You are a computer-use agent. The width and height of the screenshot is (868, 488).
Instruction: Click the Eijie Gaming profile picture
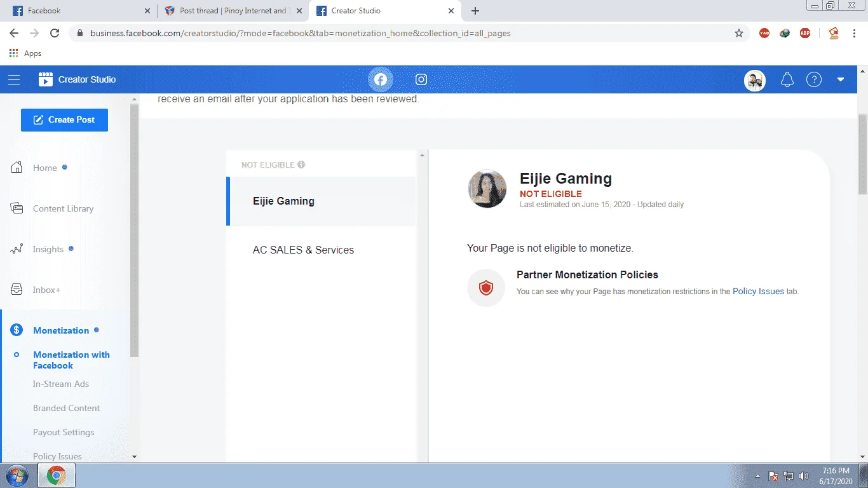click(x=487, y=189)
